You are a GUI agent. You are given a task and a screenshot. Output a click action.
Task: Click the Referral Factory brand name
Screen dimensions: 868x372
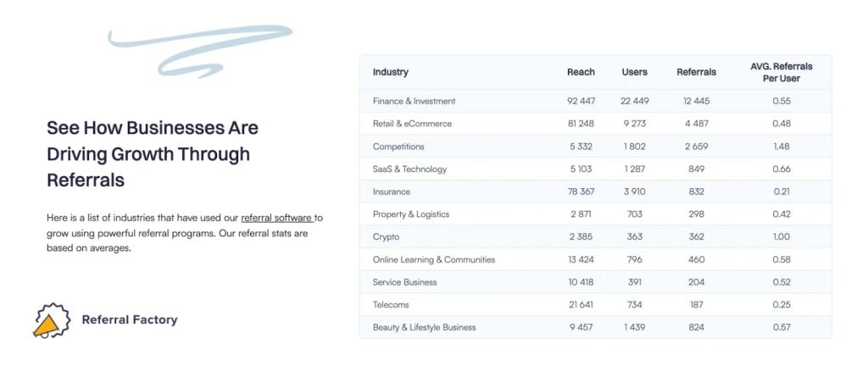[130, 319]
